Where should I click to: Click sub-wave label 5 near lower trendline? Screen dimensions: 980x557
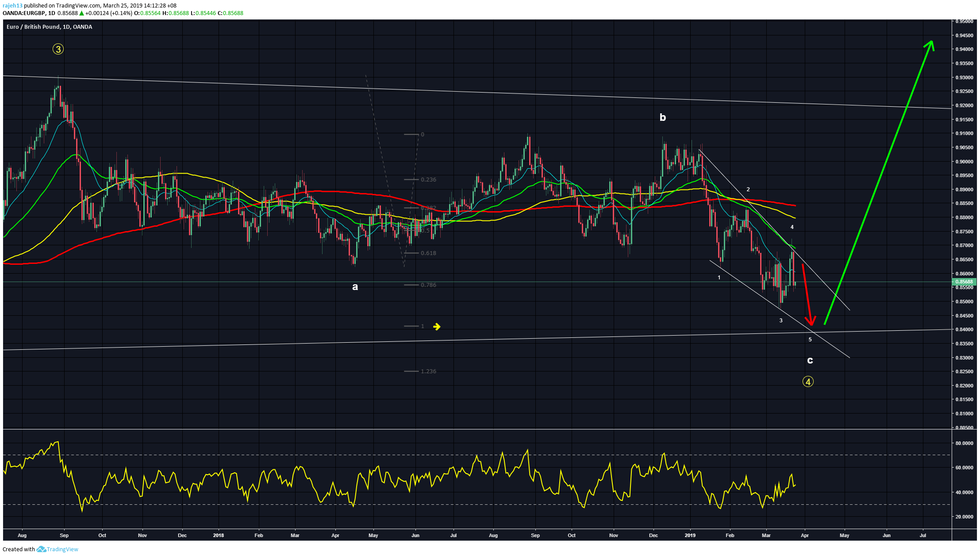[810, 340]
